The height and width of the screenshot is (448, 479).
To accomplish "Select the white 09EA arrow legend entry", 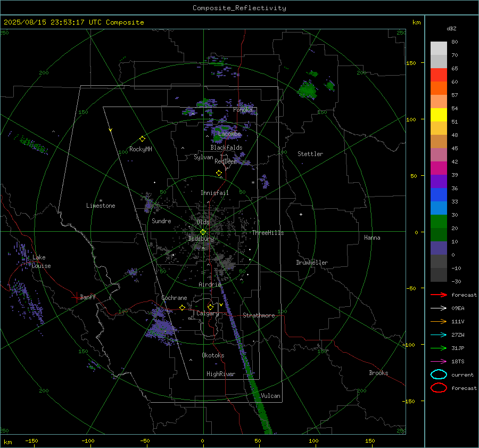I will tap(439, 308).
